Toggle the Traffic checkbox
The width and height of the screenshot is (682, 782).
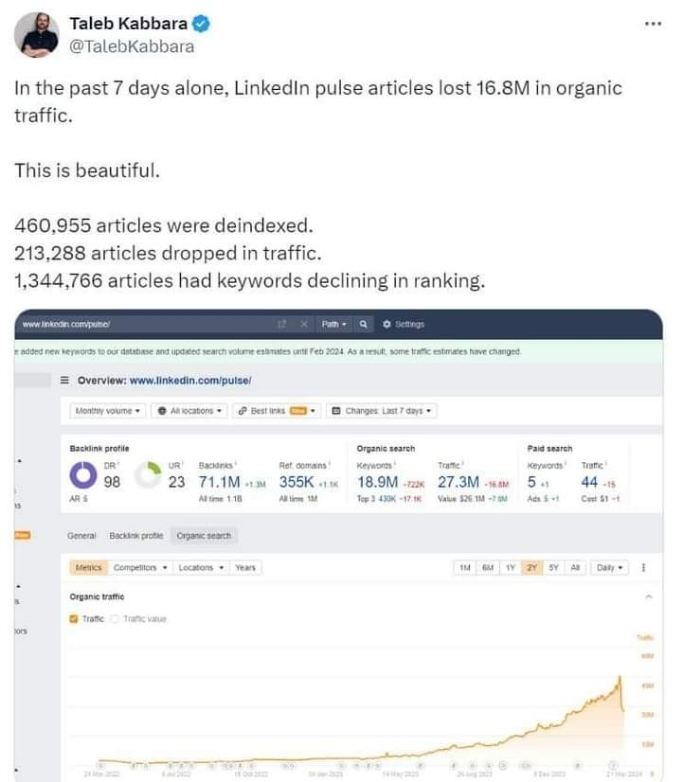click(74, 619)
